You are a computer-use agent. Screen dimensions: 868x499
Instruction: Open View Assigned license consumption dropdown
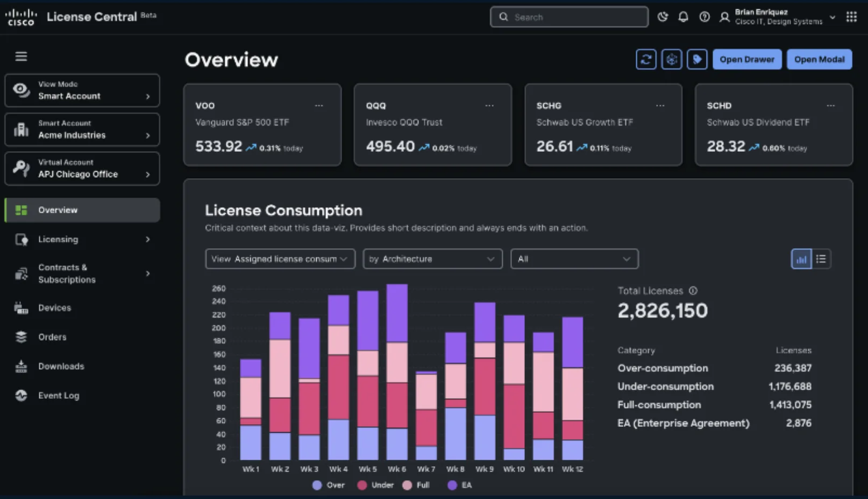(x=280, y=259)
